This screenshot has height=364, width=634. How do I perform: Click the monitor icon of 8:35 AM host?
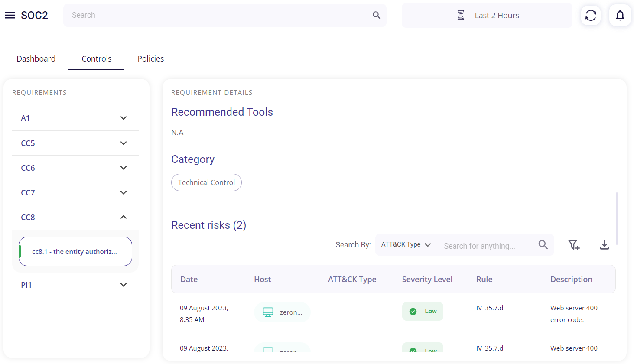pyautogui.click(x=268, y=312)
